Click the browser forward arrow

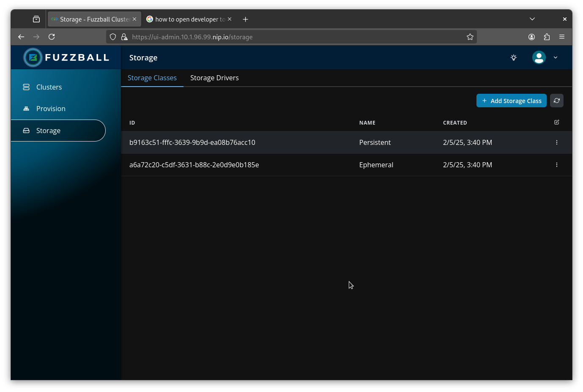click(x=36, y=37)
